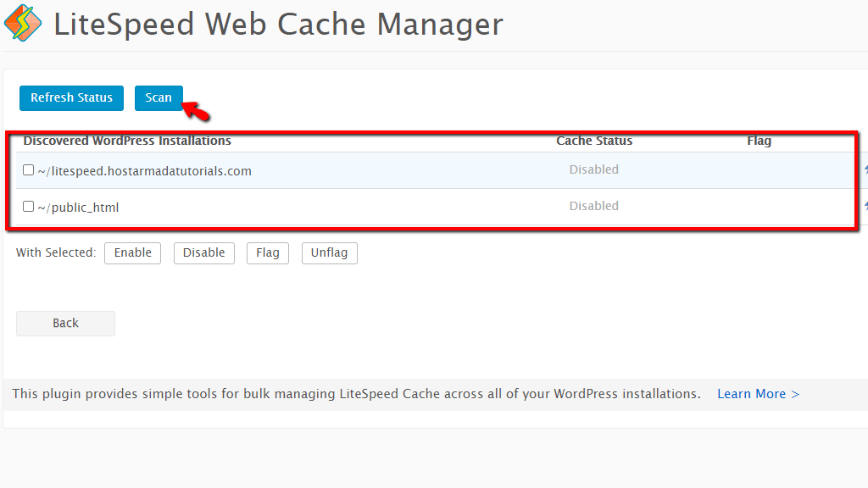
Task: Enable cache for selected installations
Action: [x=133, y=252]
